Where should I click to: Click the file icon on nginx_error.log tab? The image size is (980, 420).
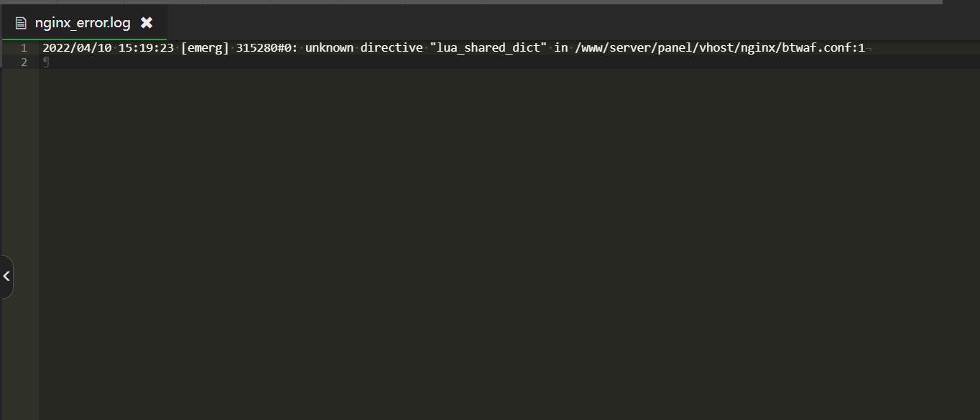[x=21, y=23]
